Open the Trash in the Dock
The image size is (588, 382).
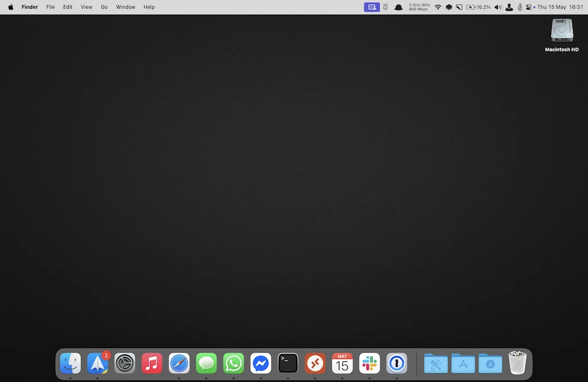[x=517, y=362]
